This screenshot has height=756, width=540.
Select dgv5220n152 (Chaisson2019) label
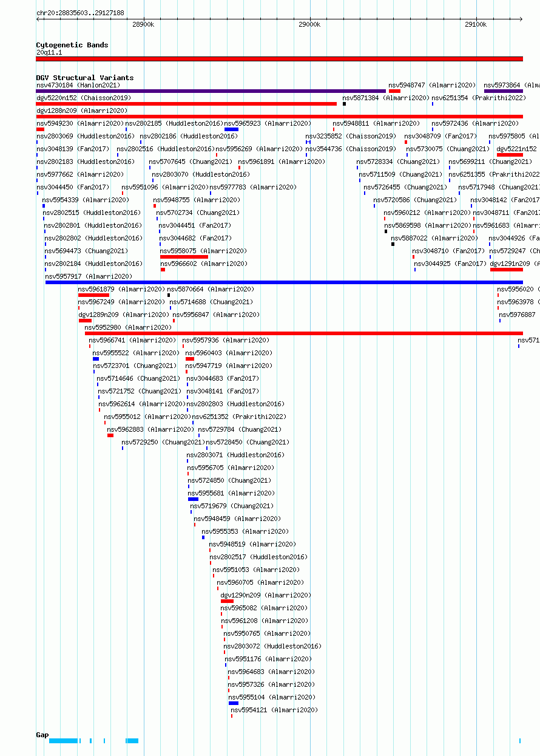(x=83, y=98)
